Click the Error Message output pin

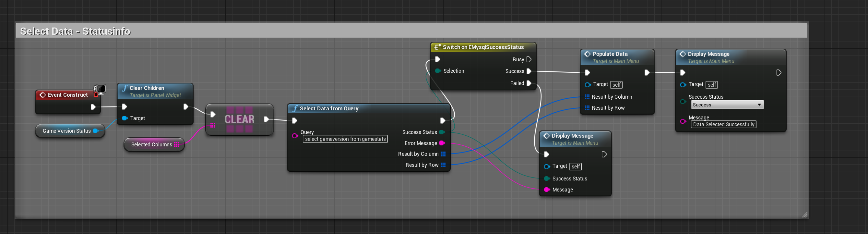click(442, 143)
